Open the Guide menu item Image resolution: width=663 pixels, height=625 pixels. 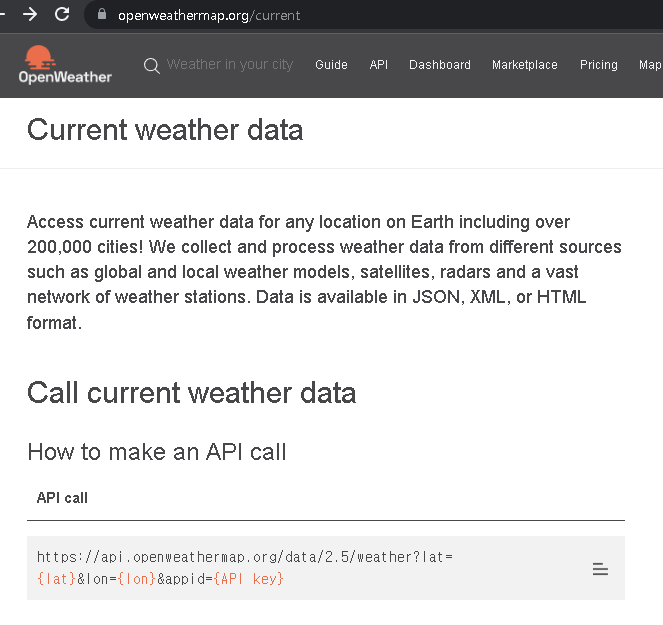tap(331, 65)
